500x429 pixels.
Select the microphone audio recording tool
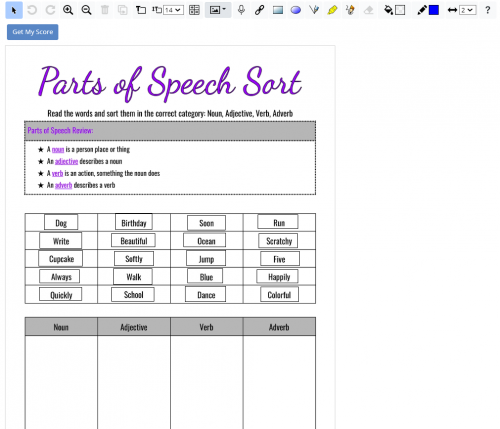click(x=241, y=10)
